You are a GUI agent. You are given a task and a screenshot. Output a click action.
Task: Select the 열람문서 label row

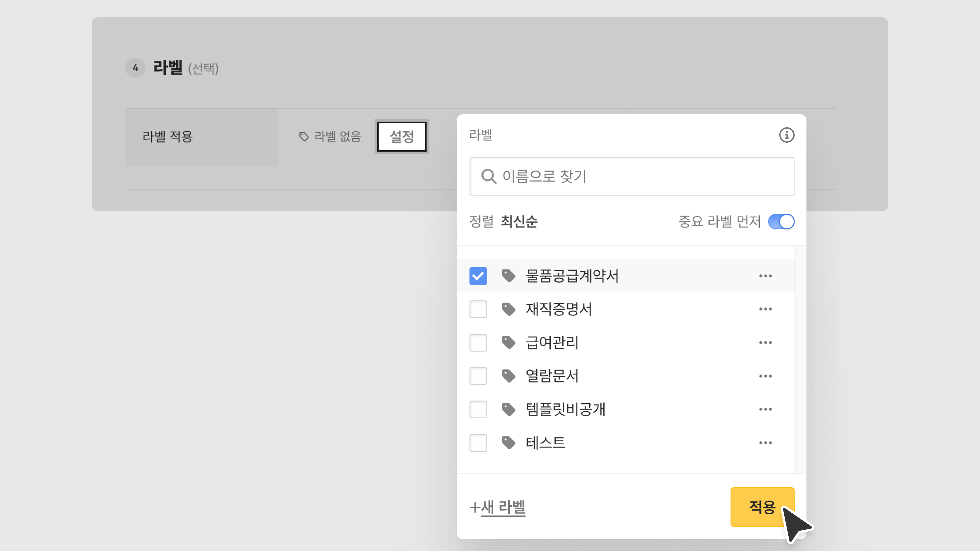(552, 376)
